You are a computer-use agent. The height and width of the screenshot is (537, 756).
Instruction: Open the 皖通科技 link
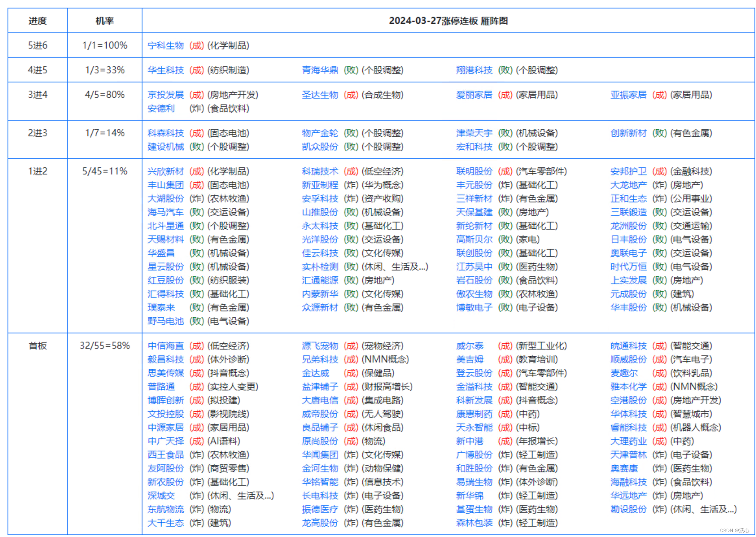coord(628,346)
